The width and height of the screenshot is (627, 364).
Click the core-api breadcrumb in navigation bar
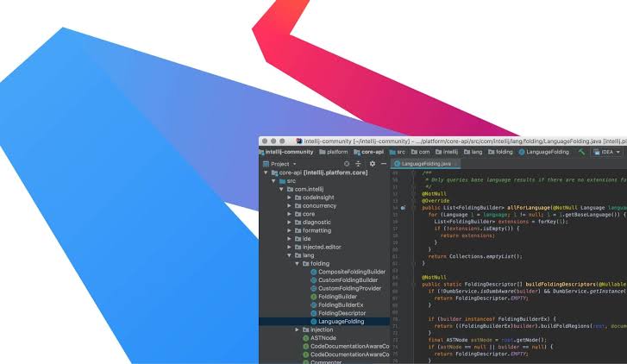(371, 152)
